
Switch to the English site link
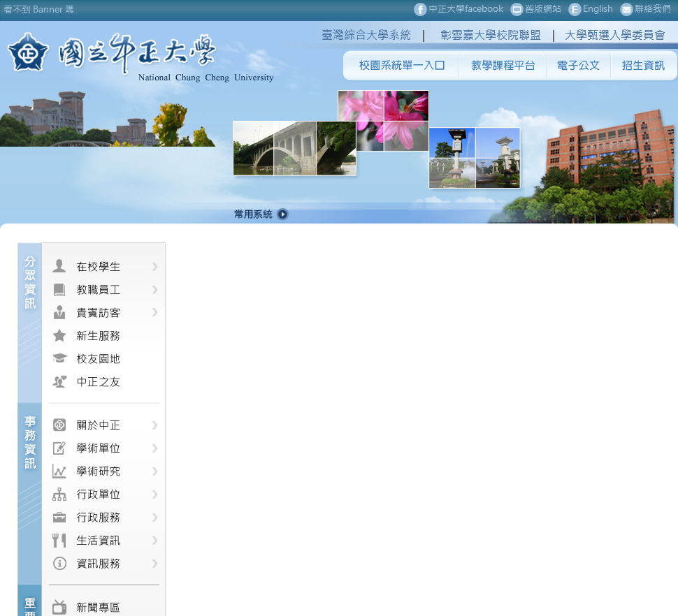click(x=598, y=9)
